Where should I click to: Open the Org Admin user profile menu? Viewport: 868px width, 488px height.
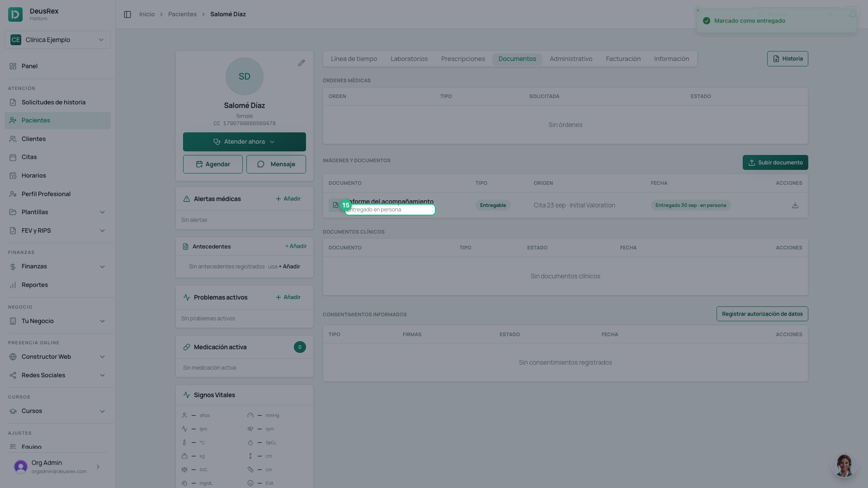point(57,467)
